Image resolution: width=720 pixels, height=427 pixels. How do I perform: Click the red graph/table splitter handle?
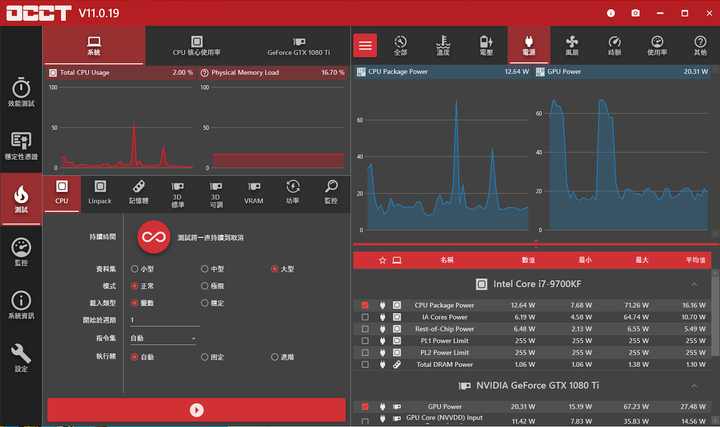click(x=536, y=244)
